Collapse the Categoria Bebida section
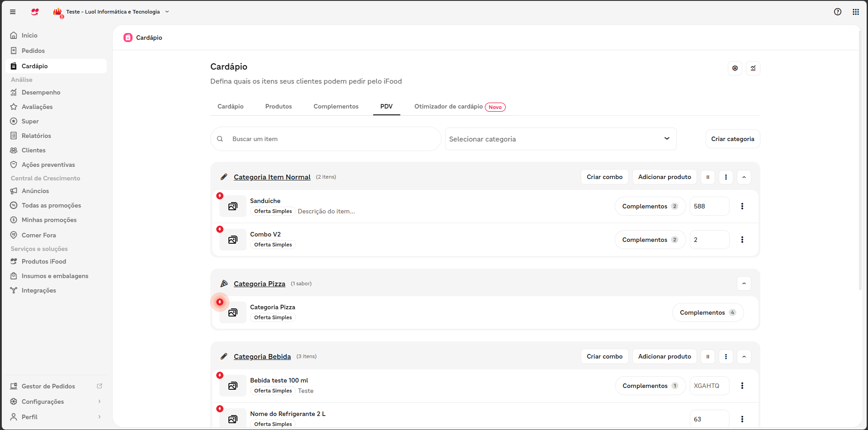This screenshot has width=868, height=430. coord(744,356)
